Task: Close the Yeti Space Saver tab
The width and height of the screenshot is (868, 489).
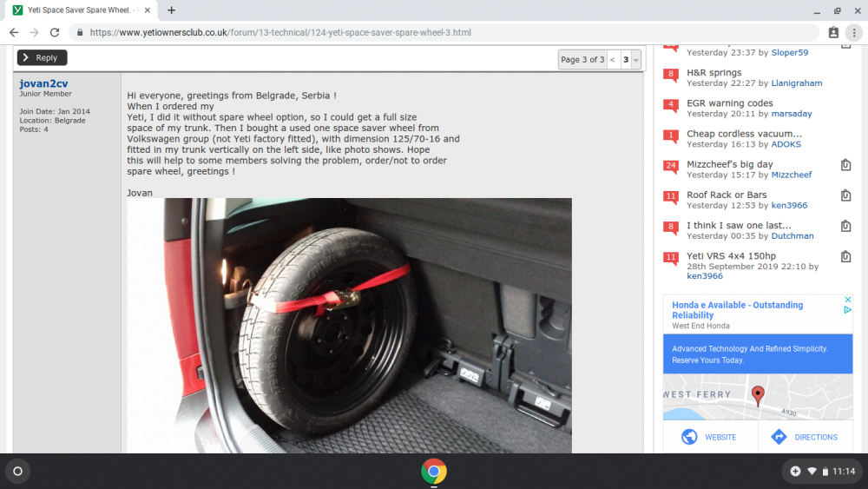Action: [x=148, y=10]
